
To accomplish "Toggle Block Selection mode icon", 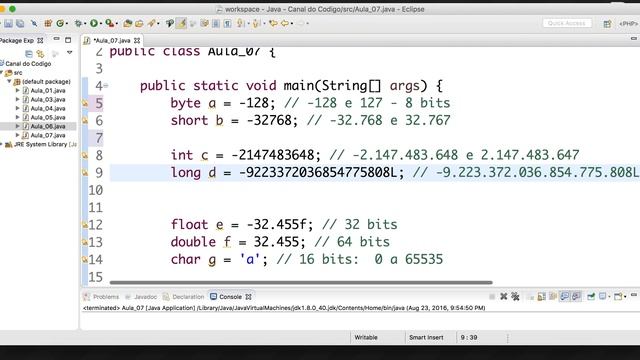I will tap(216, 24).
